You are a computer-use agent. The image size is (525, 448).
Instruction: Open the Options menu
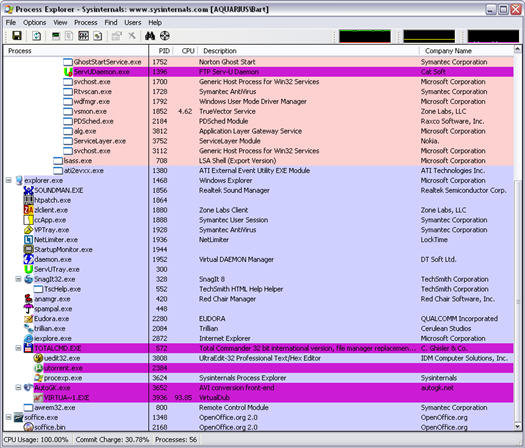point(34,22)
